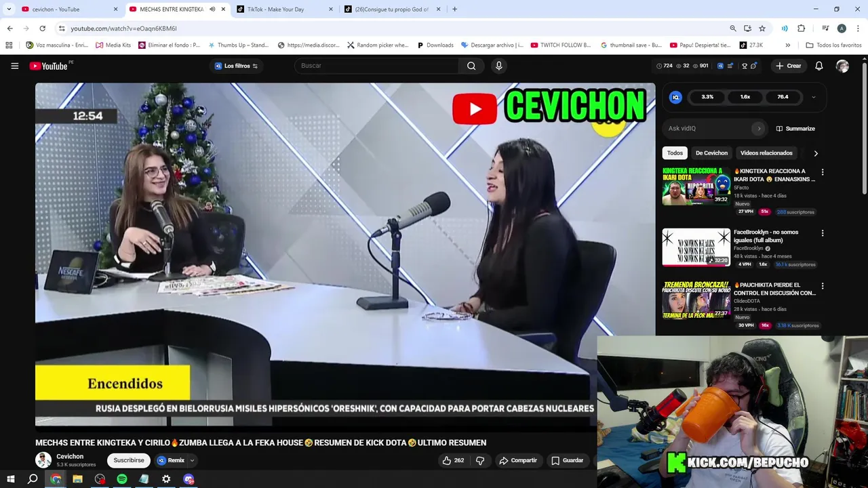The height and width of the screenshot is (488, 868).
Task: Click the vidIQ round logo in side panel
Action: click(675, 97)
